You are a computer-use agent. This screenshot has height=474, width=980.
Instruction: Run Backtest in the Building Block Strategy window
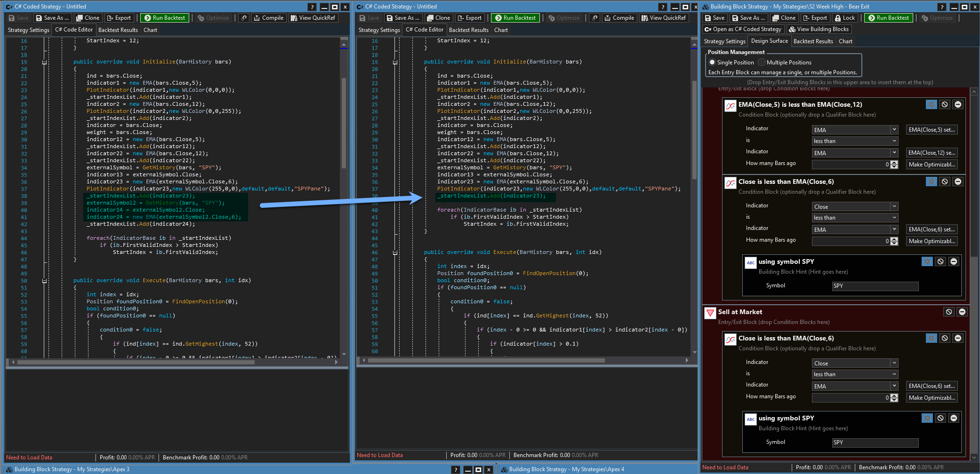pyautogui.click(x=888, y=18)
